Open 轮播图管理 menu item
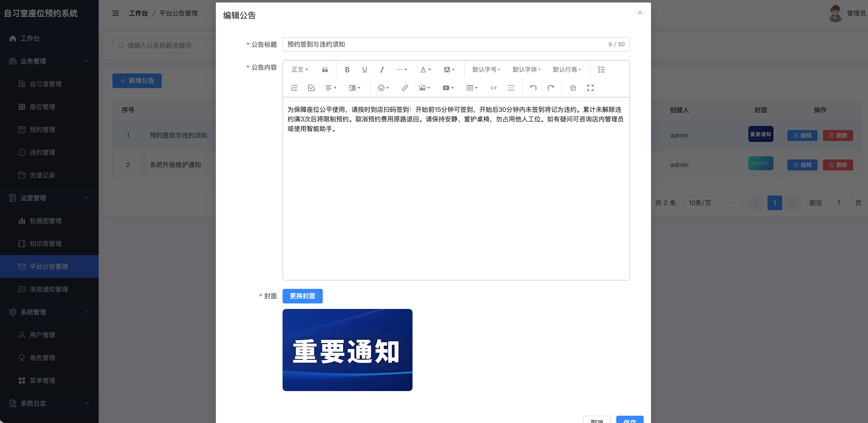The width and height of the screenshot is (868, 423). (49, 221)
